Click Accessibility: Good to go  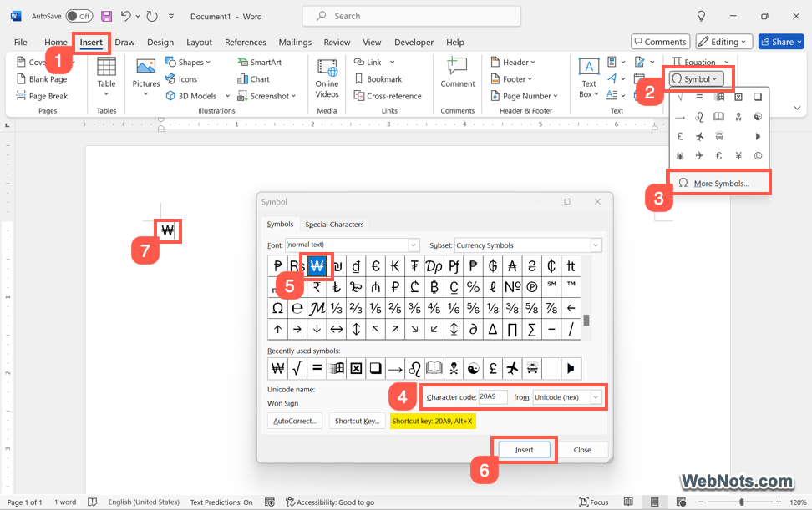[330, 502]
